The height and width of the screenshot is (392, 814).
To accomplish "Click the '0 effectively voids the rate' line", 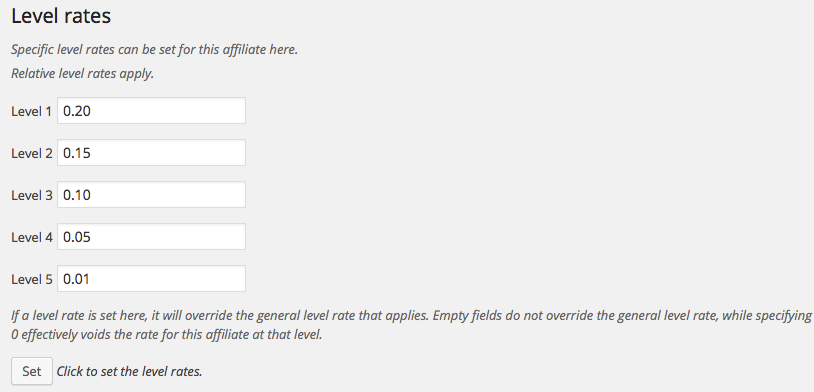I will [x=167, y=335].
